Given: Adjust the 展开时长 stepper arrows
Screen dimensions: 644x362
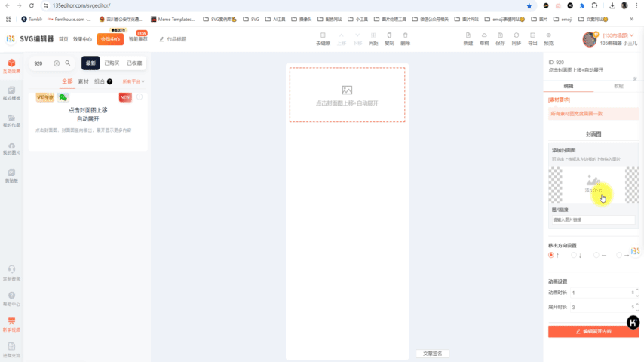Looking at the screenshot, I should pyautogui.click(x=637, y=307).
